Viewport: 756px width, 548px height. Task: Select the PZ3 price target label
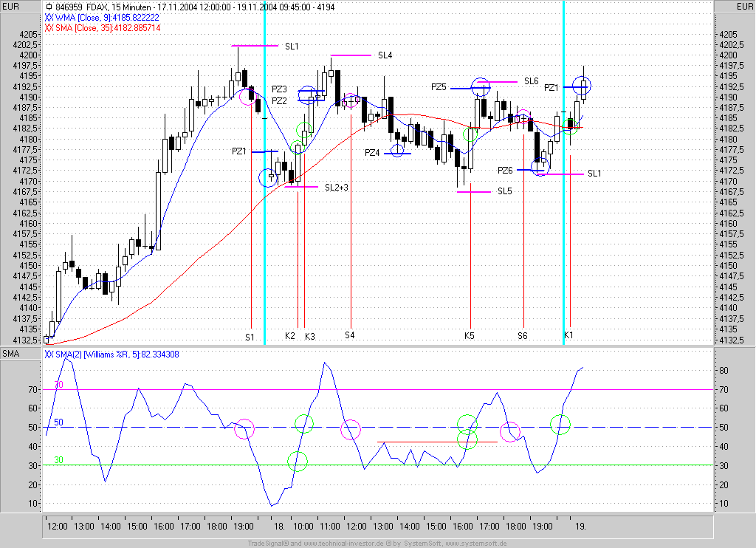tap(279, 89)
